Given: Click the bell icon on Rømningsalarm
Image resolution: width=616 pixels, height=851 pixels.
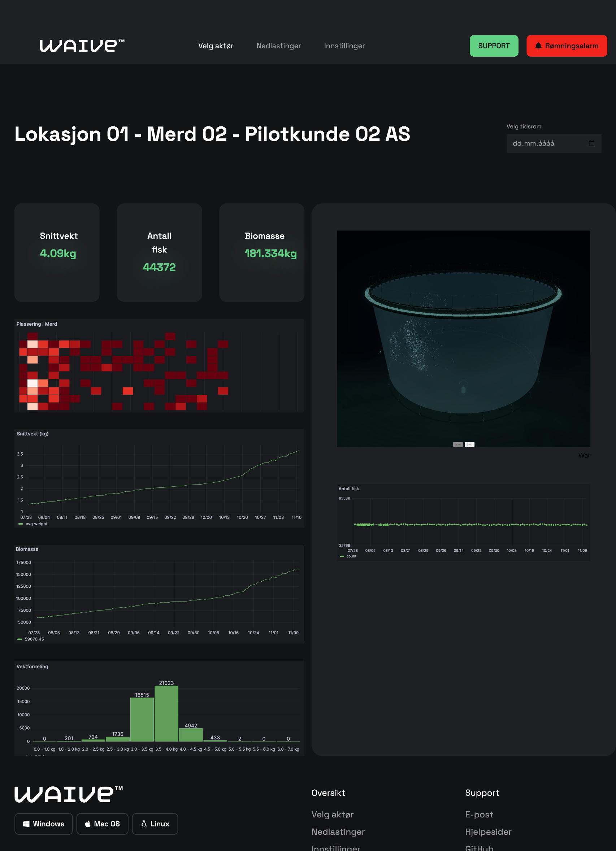Looking at the screenshot, I should 538,46.
